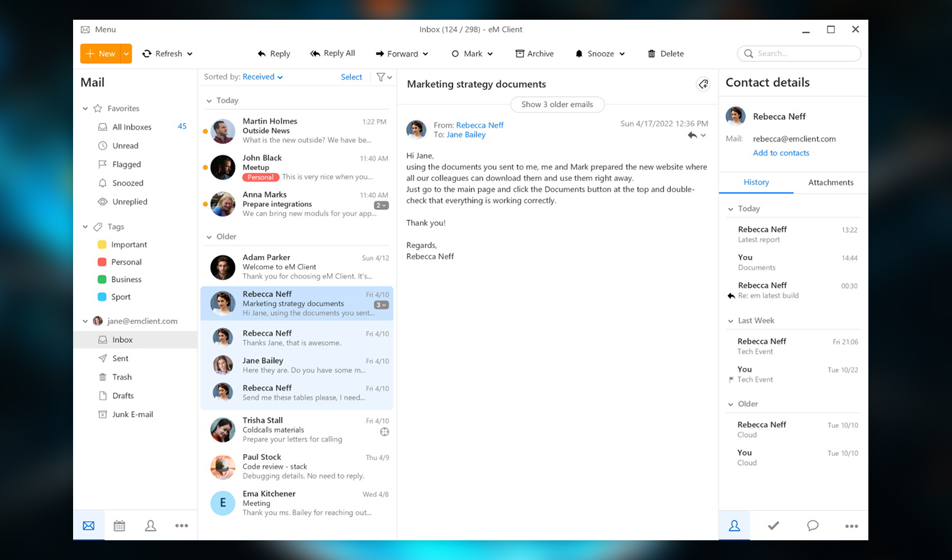Open the Menu in title bar
Image resolution: width=952 pixels, height=560 pixels.
click(x=98, y=30)
